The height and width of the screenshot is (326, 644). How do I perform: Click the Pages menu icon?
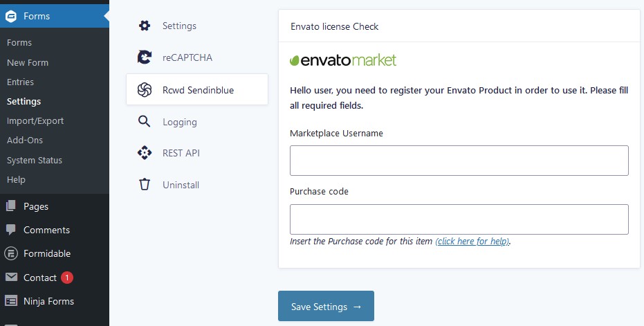pyautogui.click(x=11, y=206)
